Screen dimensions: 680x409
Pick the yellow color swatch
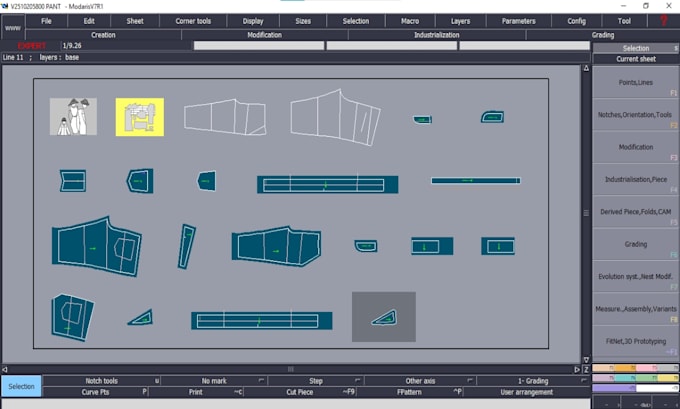668,378
